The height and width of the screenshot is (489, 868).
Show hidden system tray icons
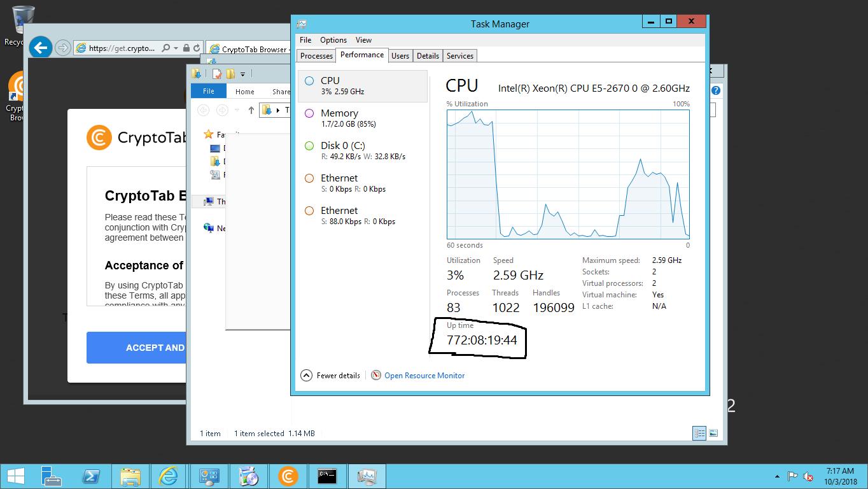(x=777, y=476)
